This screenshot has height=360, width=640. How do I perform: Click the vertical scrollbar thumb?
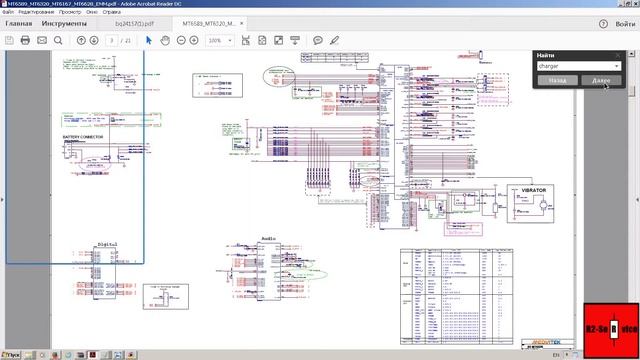[631, 91]
